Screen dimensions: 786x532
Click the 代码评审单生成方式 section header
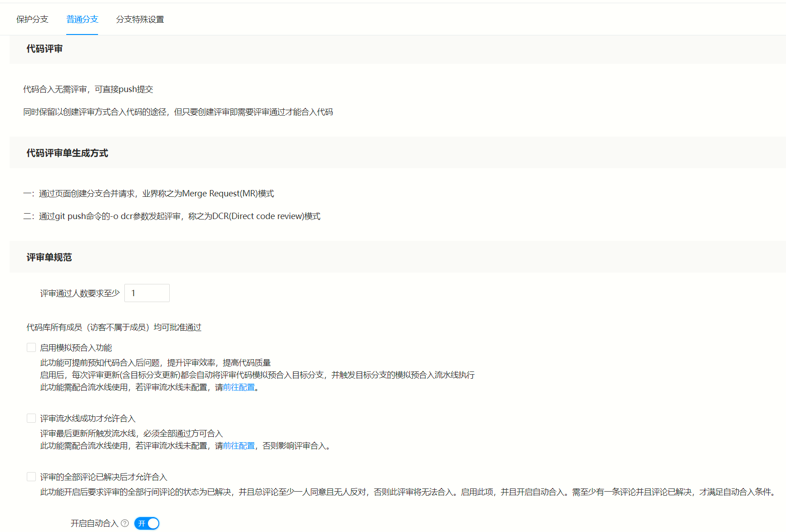tap(67, 152)
